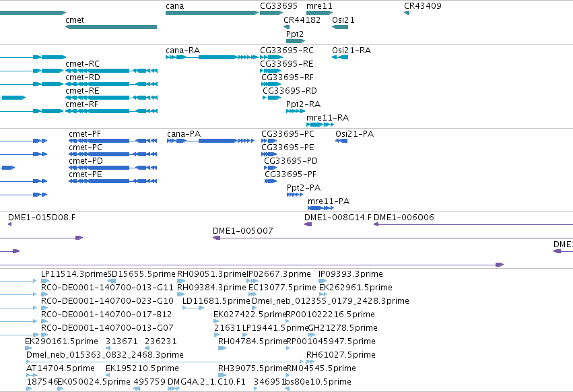The image size is (573, 392).
Task: Click protein cmet-PD
Action: pos(113,168)
